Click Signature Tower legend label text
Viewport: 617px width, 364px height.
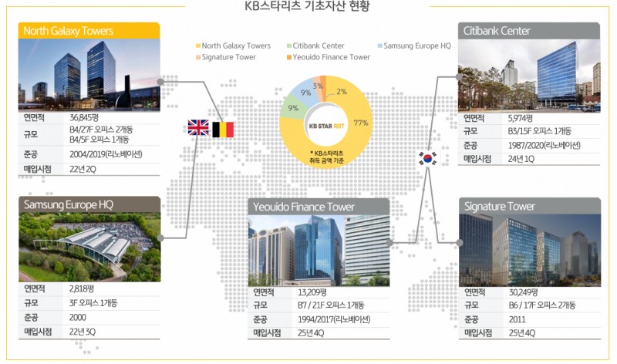coord(228,57)
